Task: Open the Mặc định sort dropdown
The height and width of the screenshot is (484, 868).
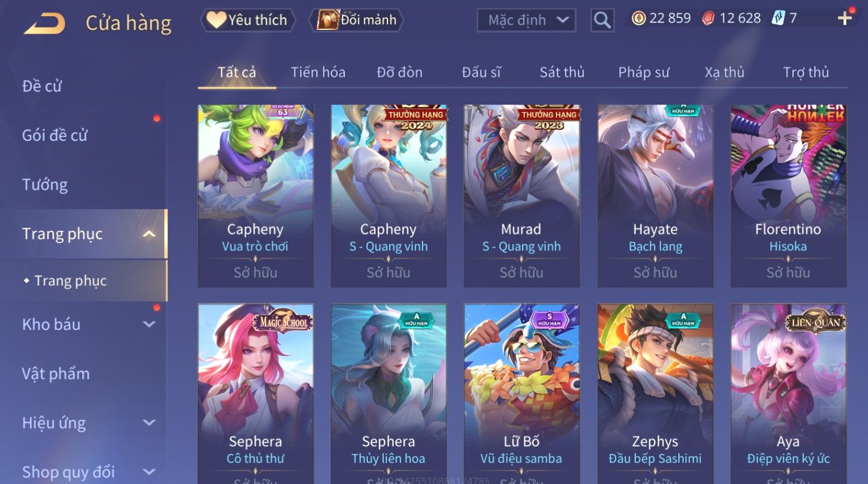Action: click(x=526, y=20)
